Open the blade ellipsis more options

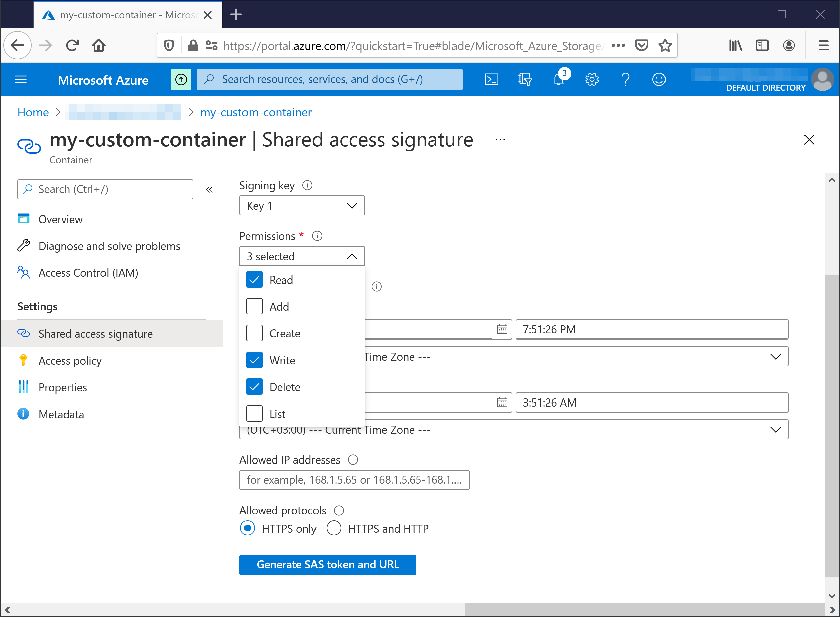(x=500, y=140)
